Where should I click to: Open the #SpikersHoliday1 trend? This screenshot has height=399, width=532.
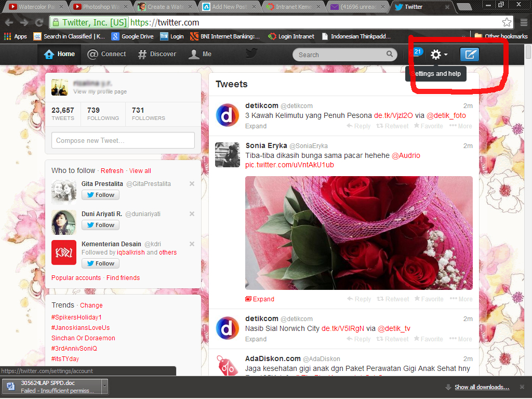click(x=76, y=317)
